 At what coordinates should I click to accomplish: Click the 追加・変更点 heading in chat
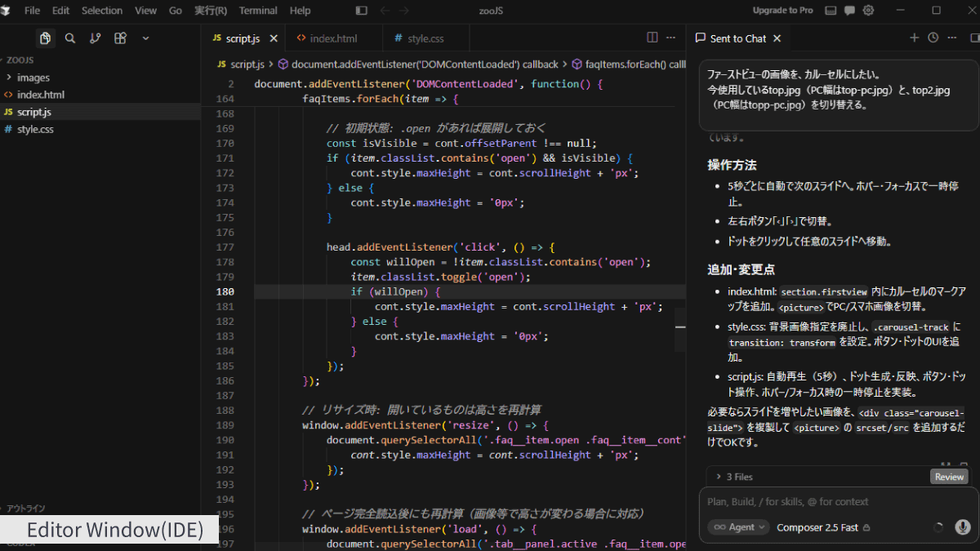click(741, 269)
